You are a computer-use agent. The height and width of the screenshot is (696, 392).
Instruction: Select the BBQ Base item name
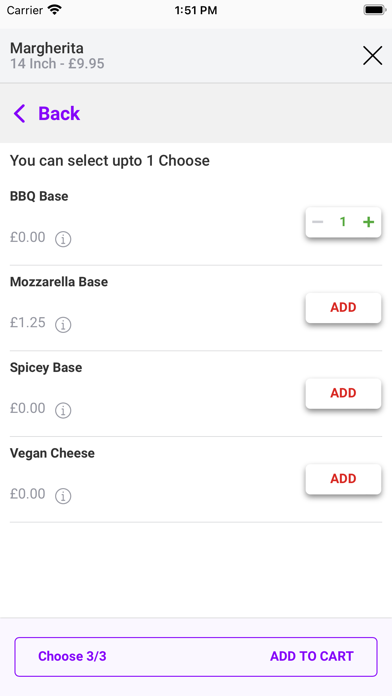click(39, 196)
